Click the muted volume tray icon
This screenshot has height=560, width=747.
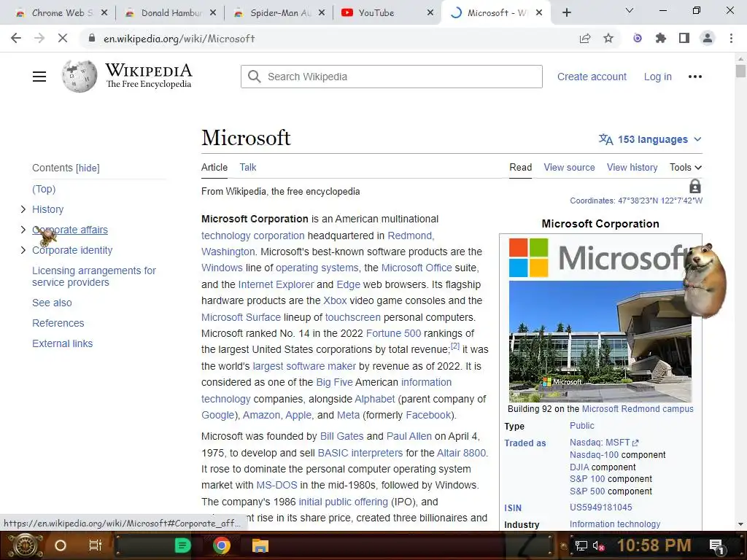(599, 546)
